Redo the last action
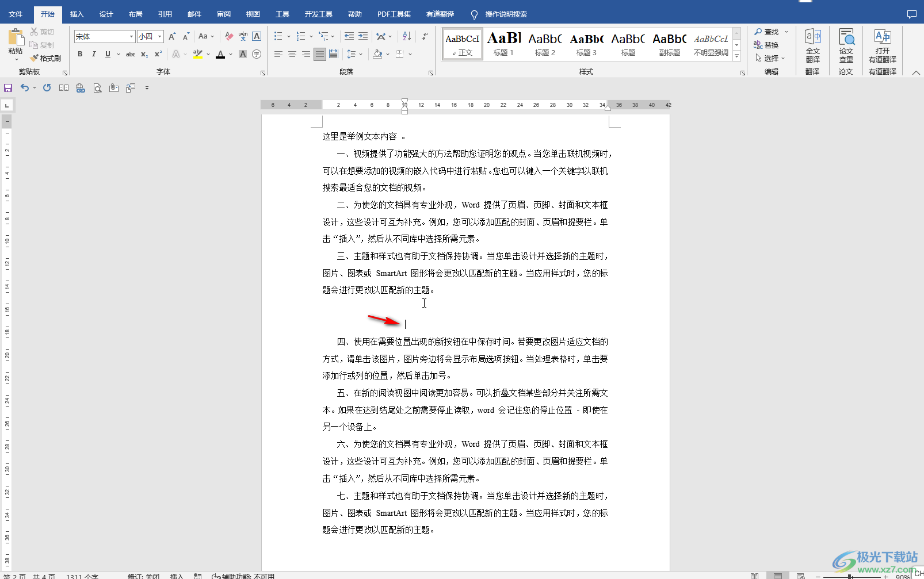 47,88
